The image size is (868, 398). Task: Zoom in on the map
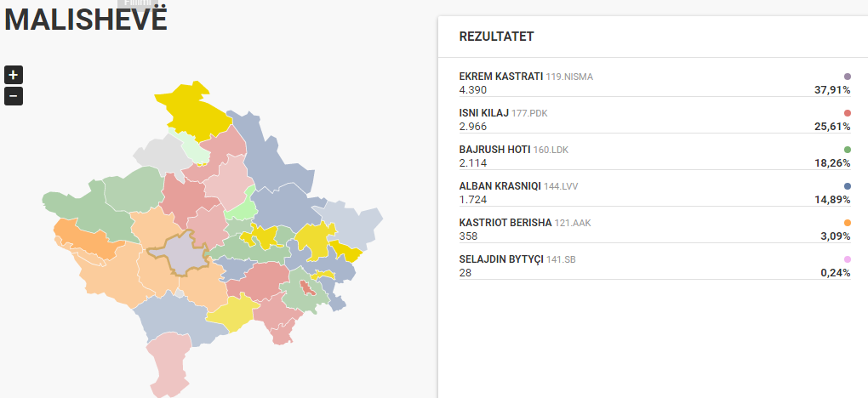tap(14, 75)
